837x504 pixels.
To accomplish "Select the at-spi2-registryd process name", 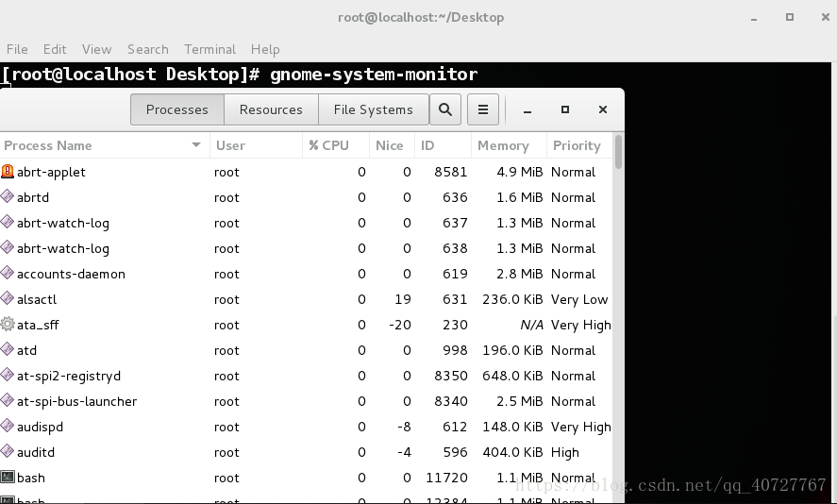I will point(69,376).
